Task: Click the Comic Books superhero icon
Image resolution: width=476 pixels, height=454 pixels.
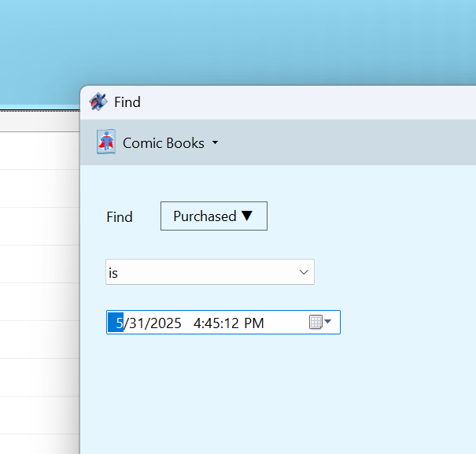Action: pyautogui.click(x=106, y=142)
